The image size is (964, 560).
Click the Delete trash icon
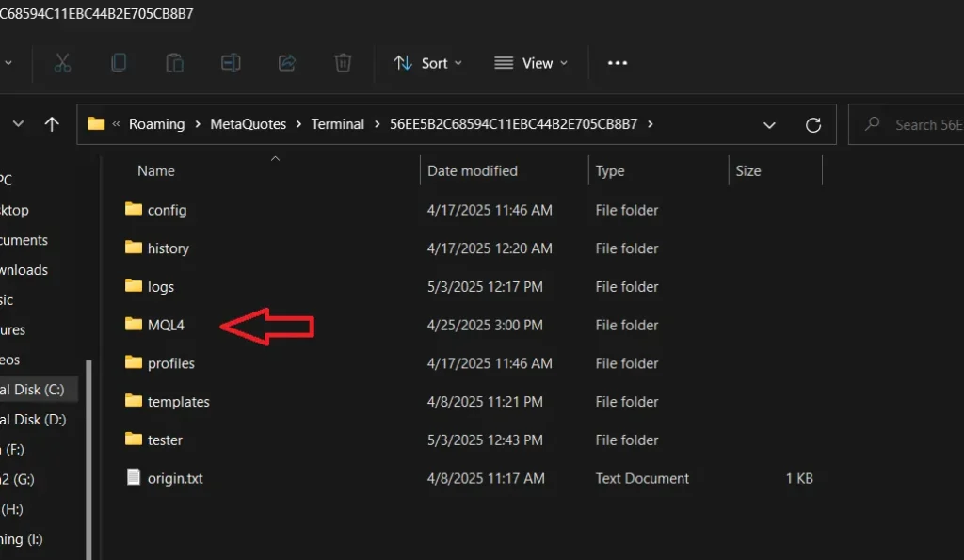pos(343,63)
